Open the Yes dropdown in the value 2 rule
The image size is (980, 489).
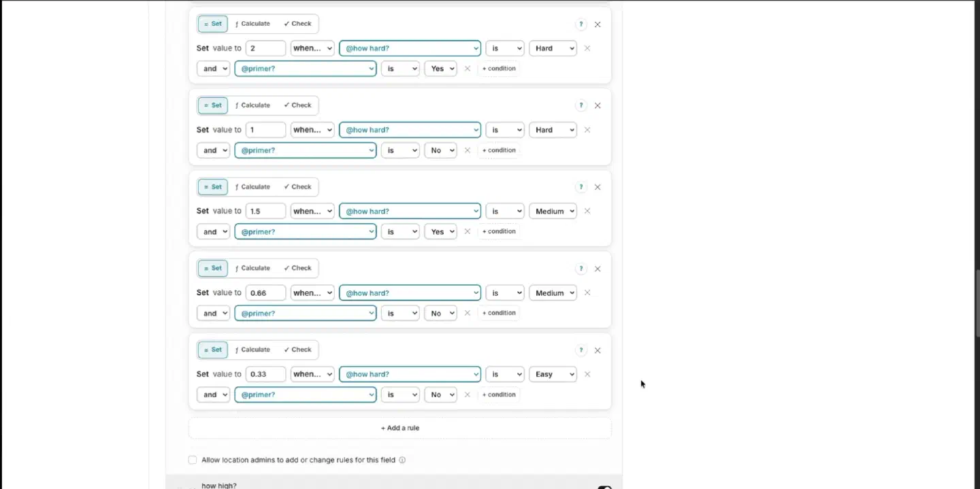click(x=440, y=69)
